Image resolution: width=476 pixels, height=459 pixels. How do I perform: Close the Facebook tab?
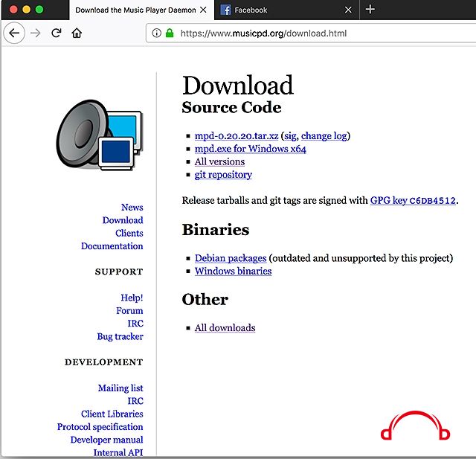click(349, 10)
